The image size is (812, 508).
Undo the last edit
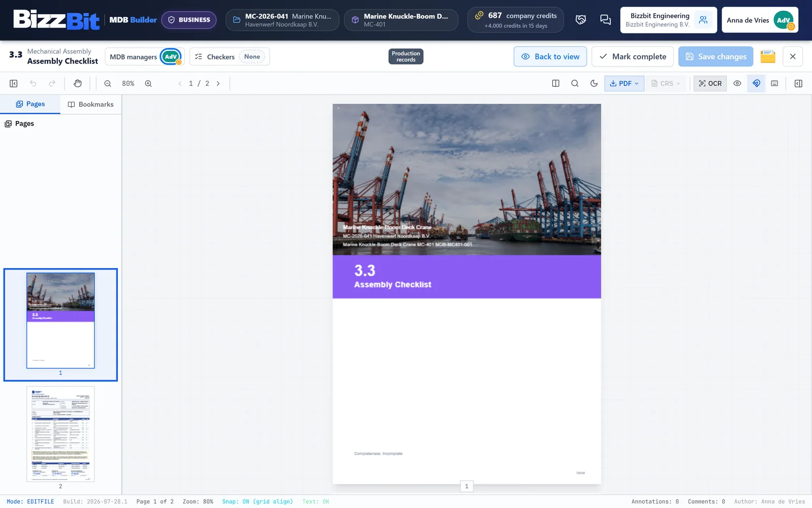click(x=33, y=83)
